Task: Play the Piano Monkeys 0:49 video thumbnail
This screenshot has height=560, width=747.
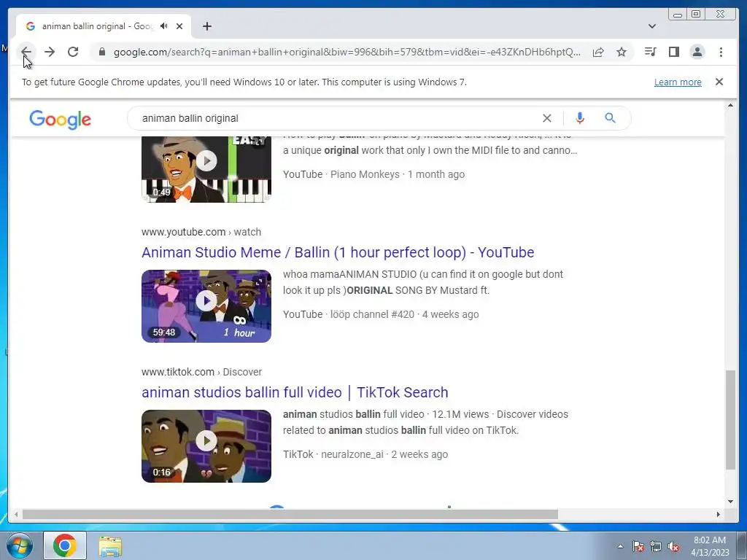Action: coord(206,169)
